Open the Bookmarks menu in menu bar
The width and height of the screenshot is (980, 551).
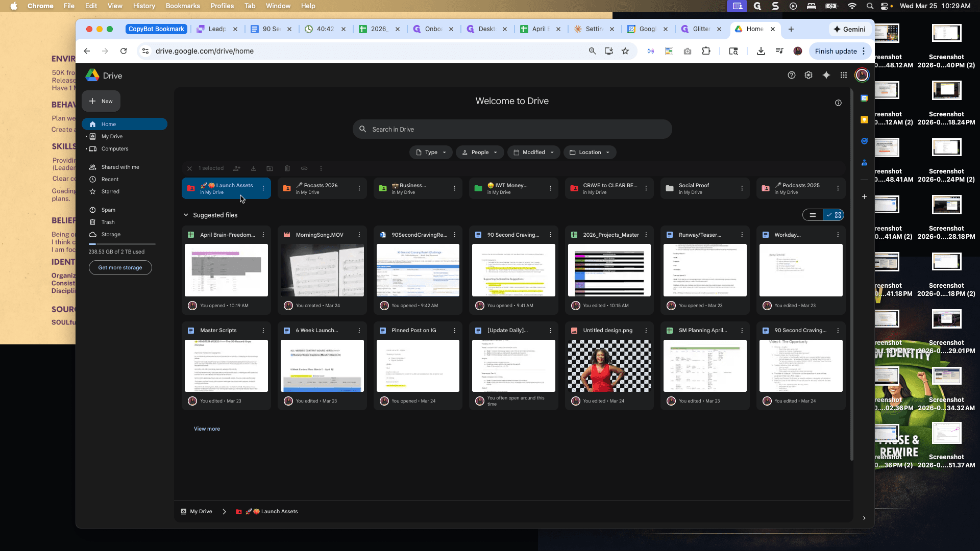[x=182, y=6]
